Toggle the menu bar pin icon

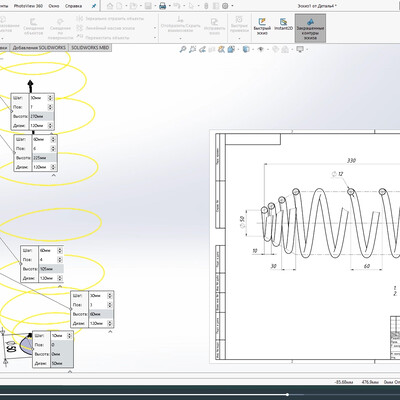click(94, 6)
